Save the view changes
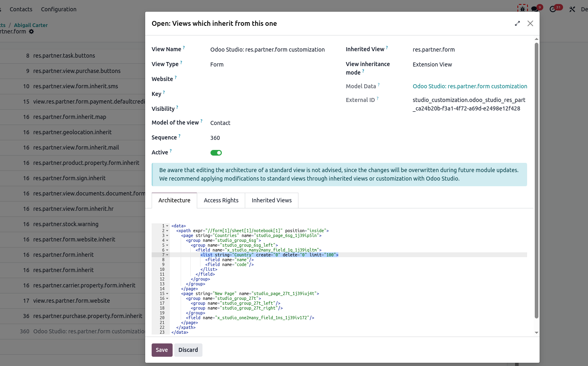This screenshot has height=366, width=588. [x=162, y=350]
